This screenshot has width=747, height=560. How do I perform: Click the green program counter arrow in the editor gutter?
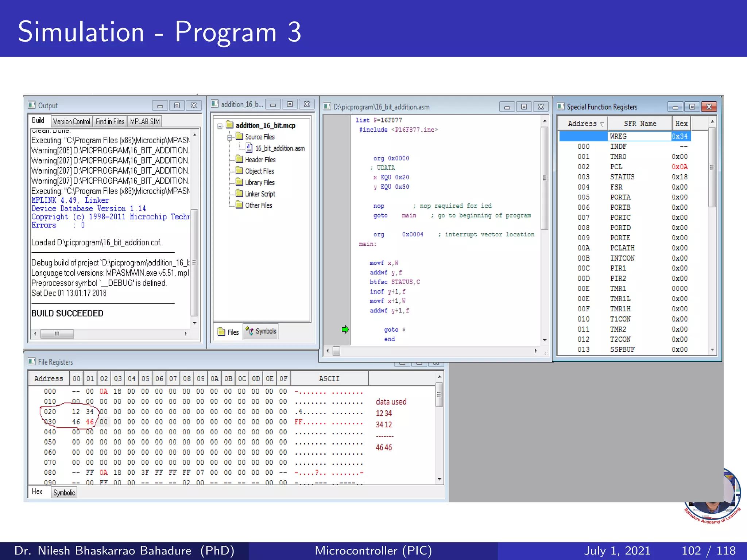click(345, 330)
